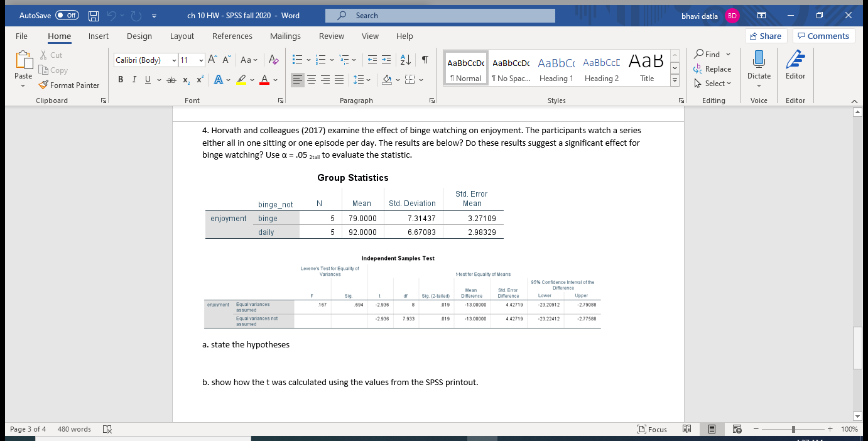868x441 pixels.
Task: Open text highlight color
Action: [x=242, y=80]
